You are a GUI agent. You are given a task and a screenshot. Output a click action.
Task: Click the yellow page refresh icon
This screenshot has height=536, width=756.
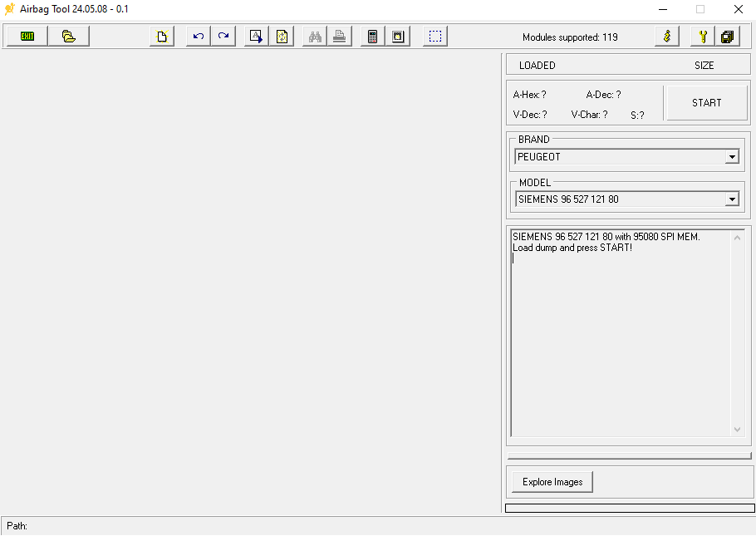click(282, 37)
